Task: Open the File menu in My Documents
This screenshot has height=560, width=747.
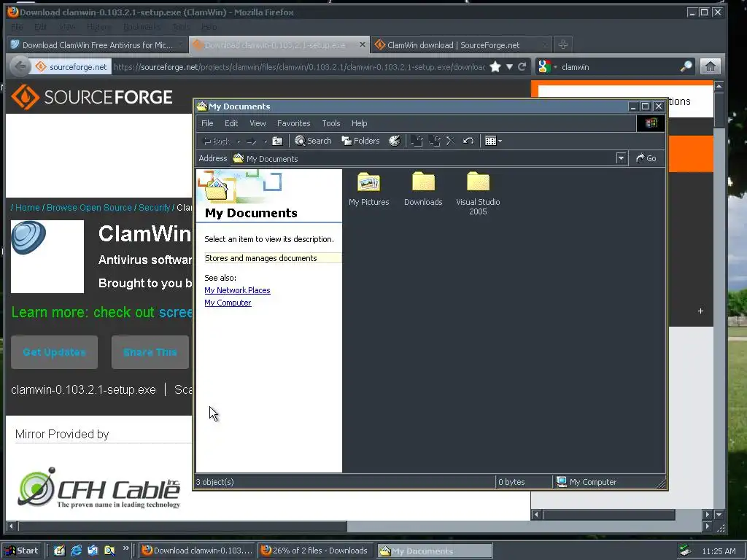Action: tap(207, 123)
